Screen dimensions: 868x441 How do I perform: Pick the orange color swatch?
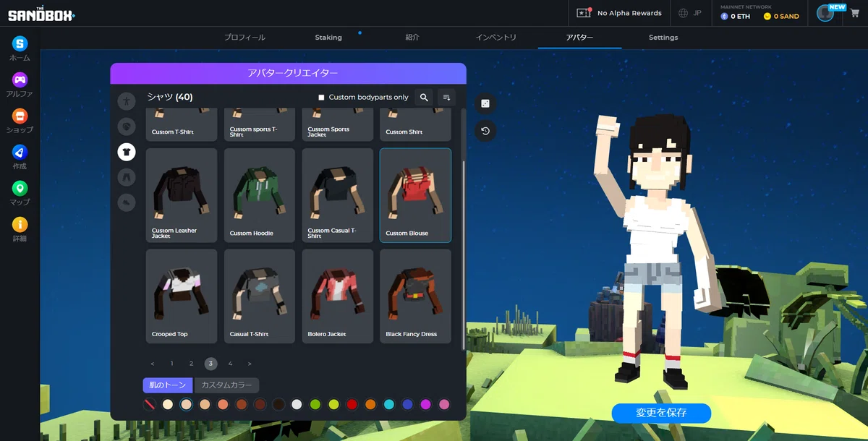[x=370, y=405]
